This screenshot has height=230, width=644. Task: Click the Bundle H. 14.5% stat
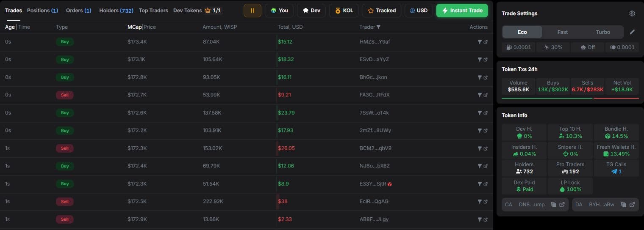click(616, 132)
